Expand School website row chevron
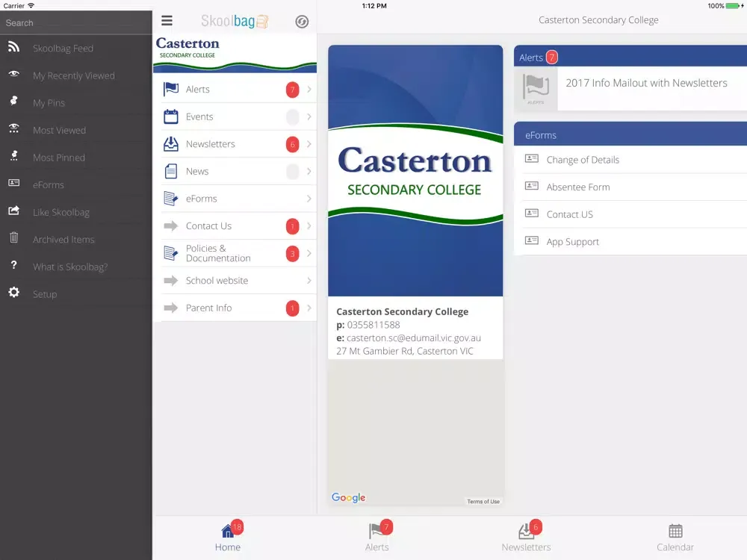The image size is (747, 560). [309, 281]
